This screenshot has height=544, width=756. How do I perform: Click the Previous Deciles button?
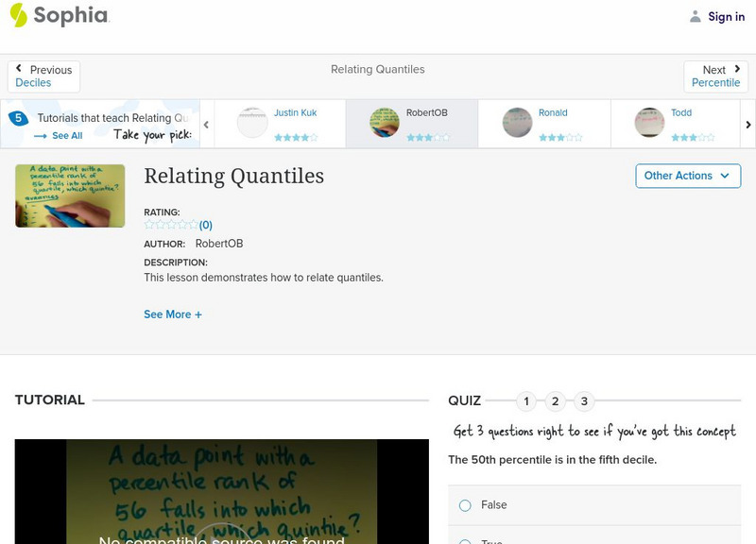coord(43,76)
